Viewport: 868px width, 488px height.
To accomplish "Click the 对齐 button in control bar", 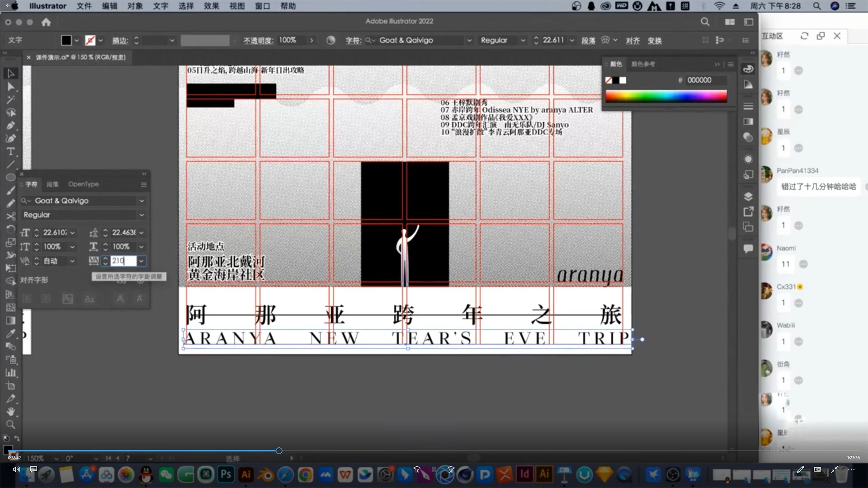I will [632, 41].
